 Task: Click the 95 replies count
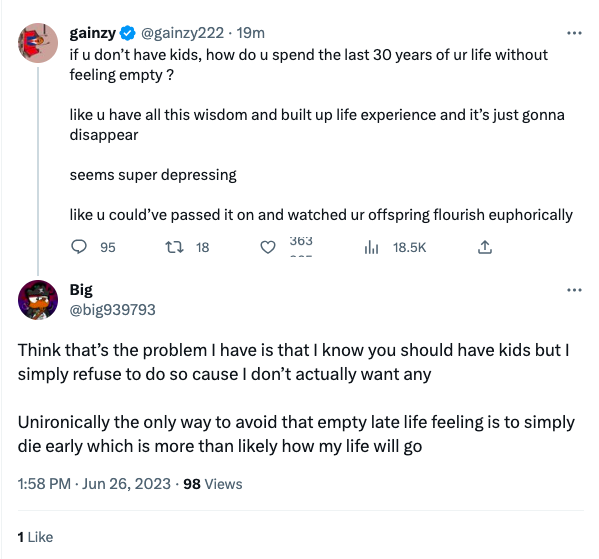click(108, 248)
